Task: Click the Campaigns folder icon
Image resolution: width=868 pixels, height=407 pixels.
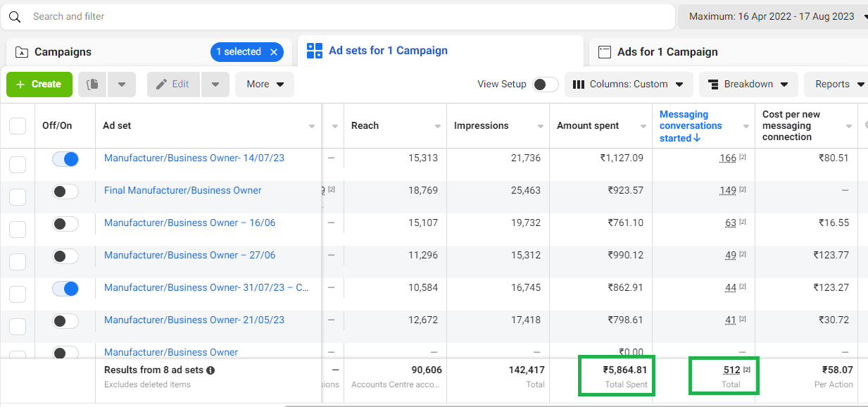Action: [x=22, y=52]
